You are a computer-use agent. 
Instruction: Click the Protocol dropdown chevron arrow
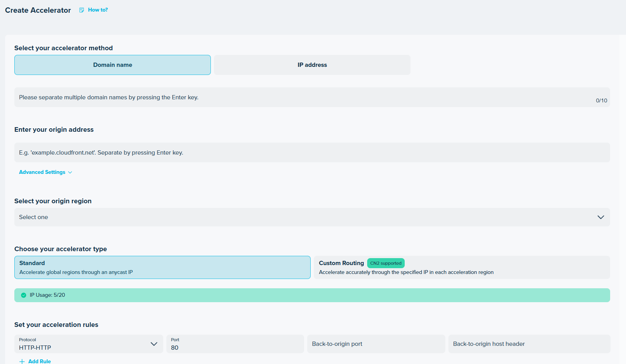click(x=154, y=344)
